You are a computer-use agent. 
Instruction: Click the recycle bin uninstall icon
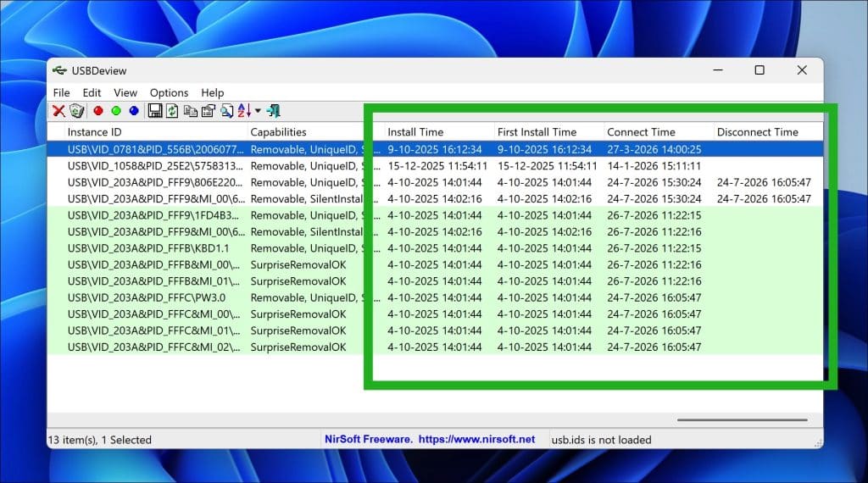77,111
